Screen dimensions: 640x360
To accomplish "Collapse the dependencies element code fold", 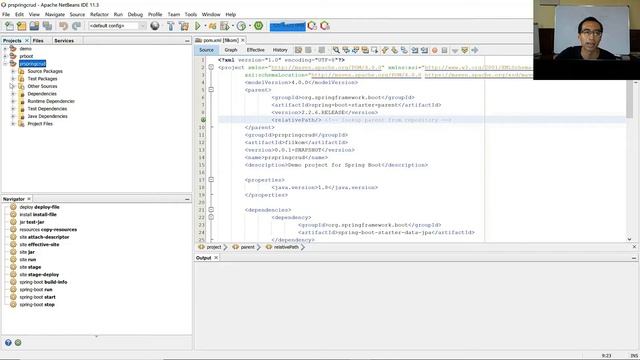I will pyautogui.click(x=211, y=210).
